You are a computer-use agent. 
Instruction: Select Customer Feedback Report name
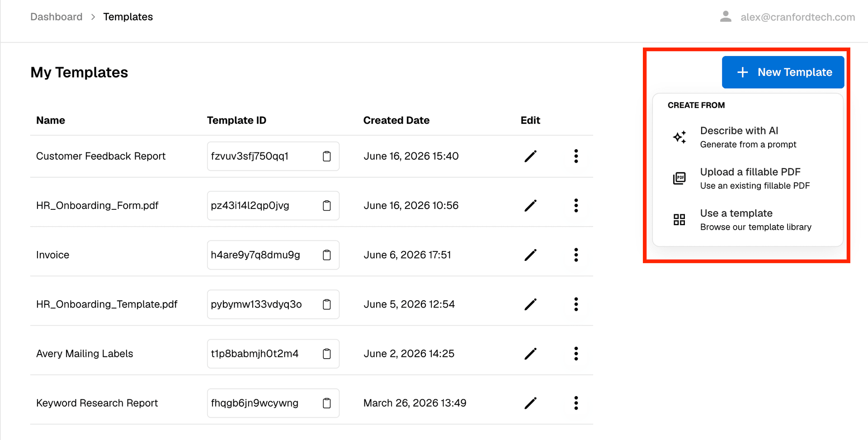(101, 156)
